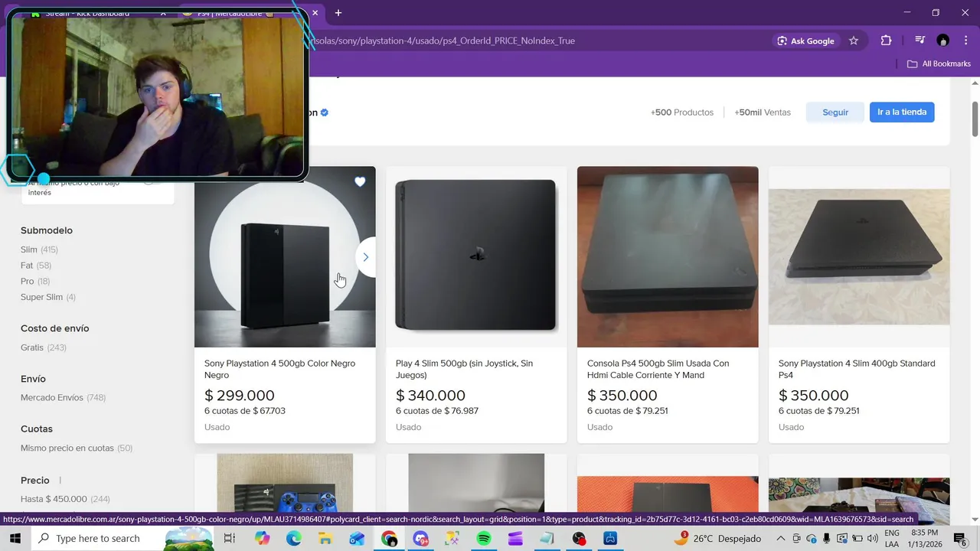Close the PS4 MercadoLibre tab

[x=315, y=13]
